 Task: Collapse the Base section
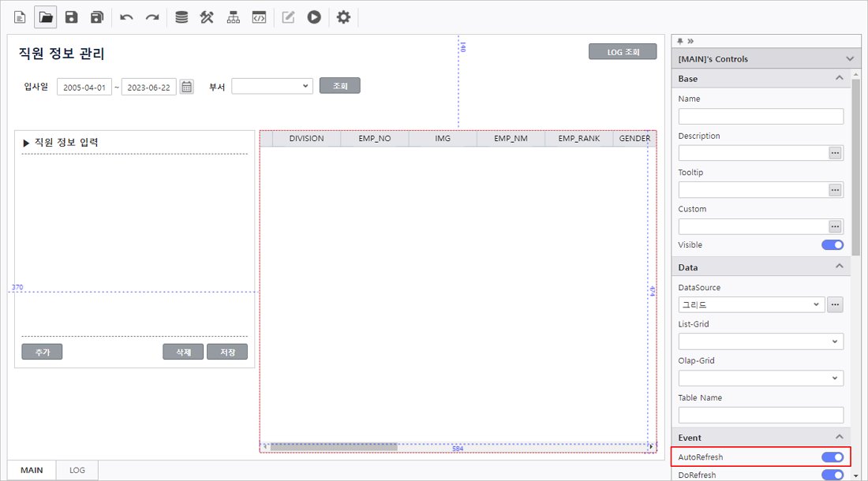click(x=840, y=79)
